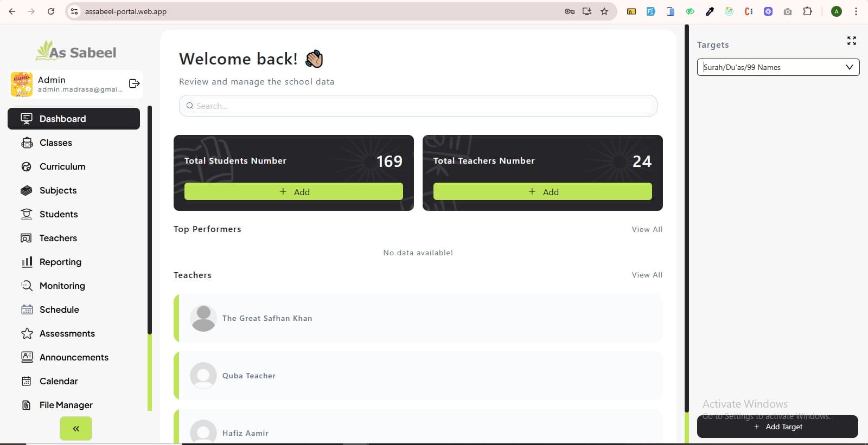Click Add under Total Teachers Number
The image size is (868, 445).
542,191
